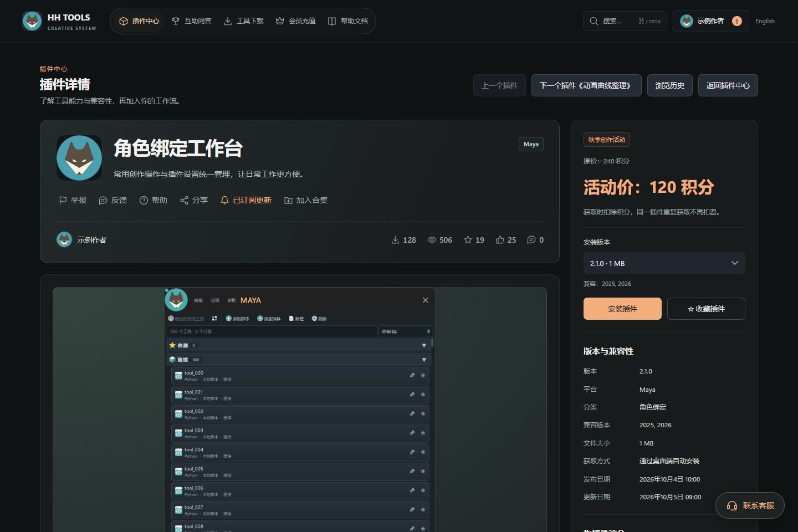The image size is (798, 532).
Task: Click the 插件中心 breadcrumb above the title
Action: [x=53, y=69]
